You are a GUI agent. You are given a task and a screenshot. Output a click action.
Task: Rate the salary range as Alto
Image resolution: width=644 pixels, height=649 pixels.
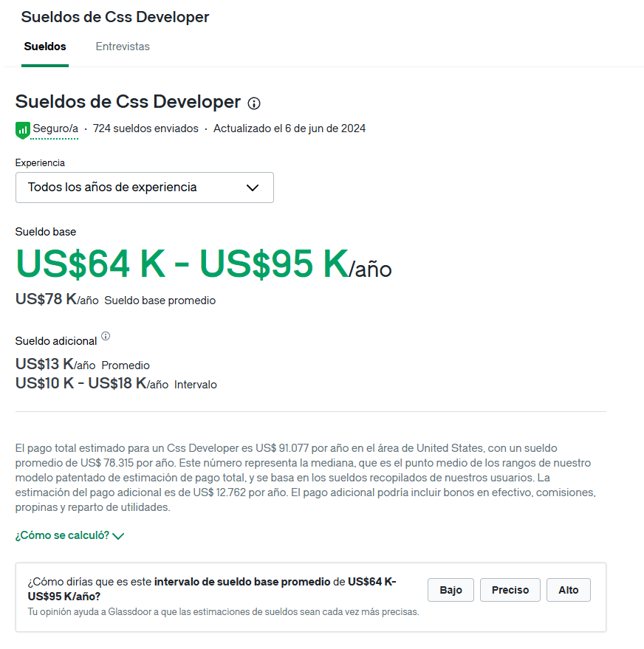pos(568,590)
